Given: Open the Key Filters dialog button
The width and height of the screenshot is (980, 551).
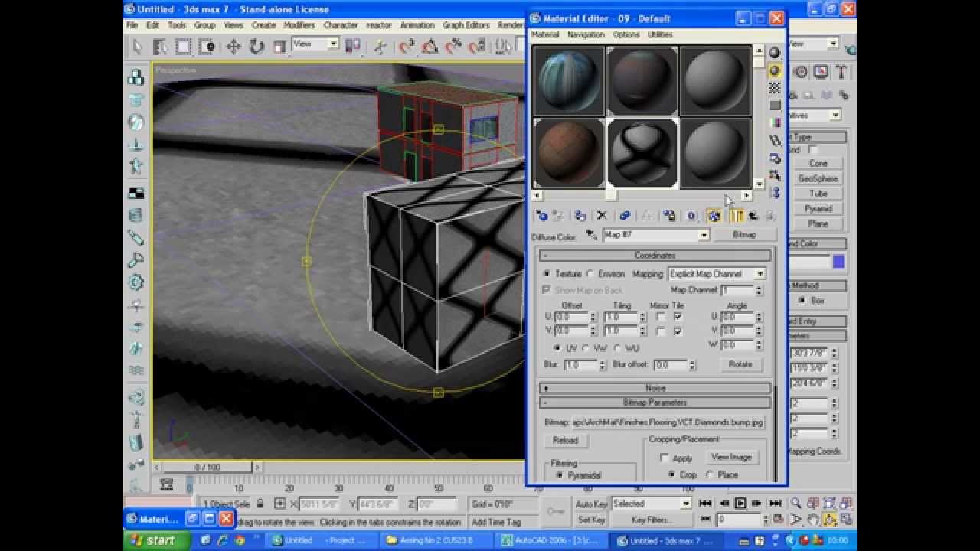Looking at the screenshot, I should pyautogui.click(x=652, y=520).
